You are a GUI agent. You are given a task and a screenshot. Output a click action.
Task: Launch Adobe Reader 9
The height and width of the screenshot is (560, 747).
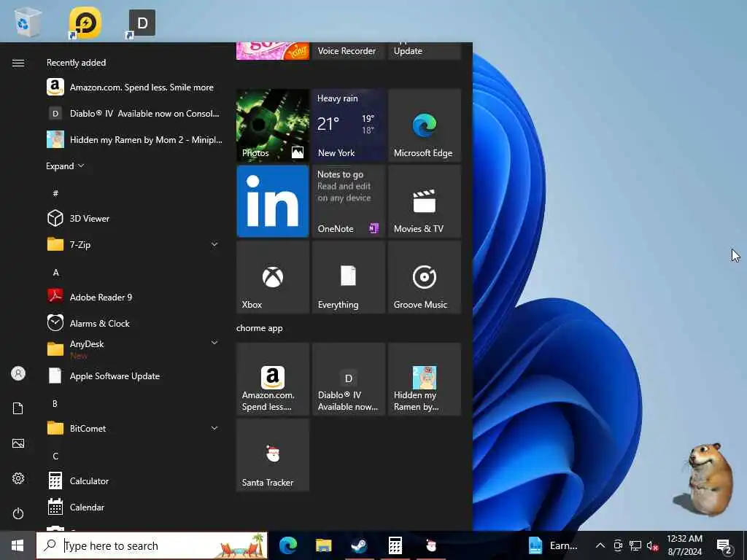135,297
